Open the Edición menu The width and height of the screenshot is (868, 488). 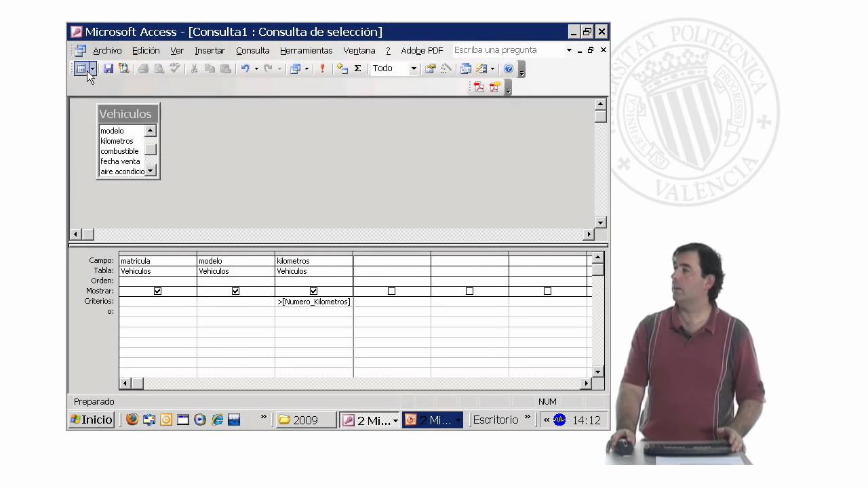coord(146,50)
